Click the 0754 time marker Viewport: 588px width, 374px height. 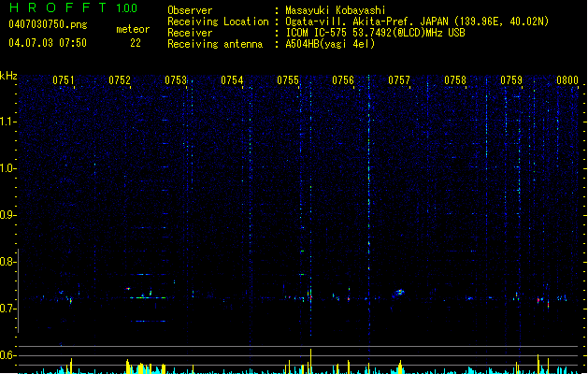[232, 80]
